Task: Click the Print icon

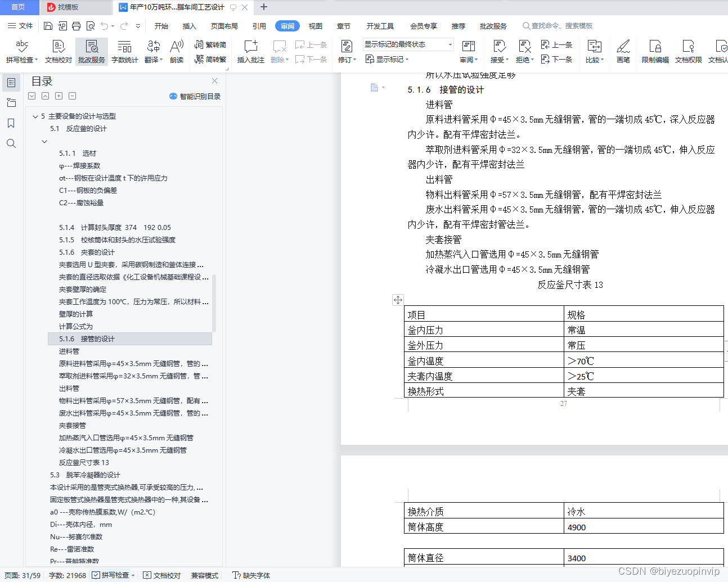Action: [x=76, y=26]
